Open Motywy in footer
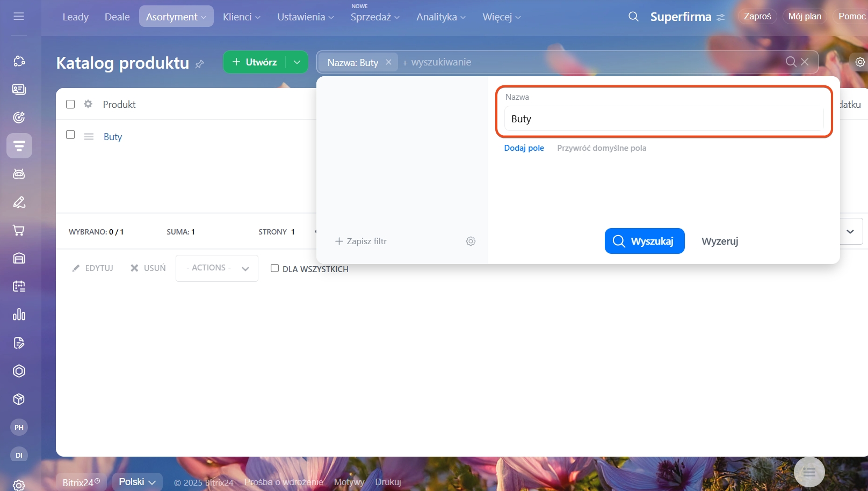 coord(349,482)
